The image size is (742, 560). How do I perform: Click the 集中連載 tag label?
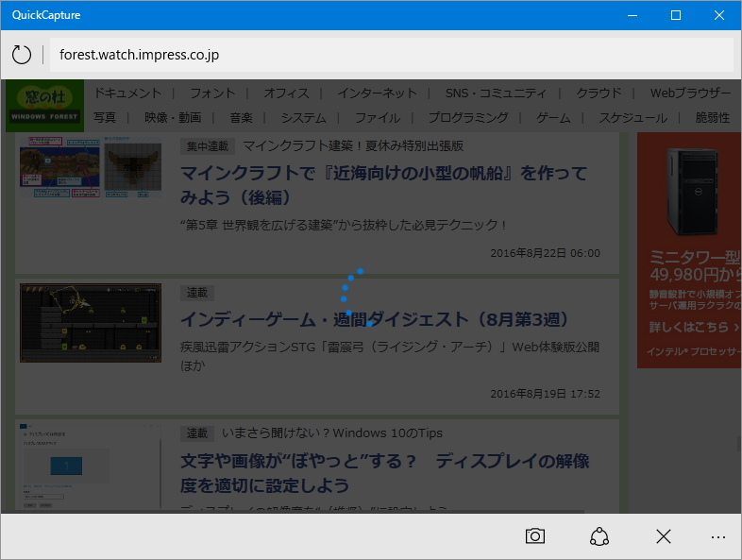click(208, 146)
